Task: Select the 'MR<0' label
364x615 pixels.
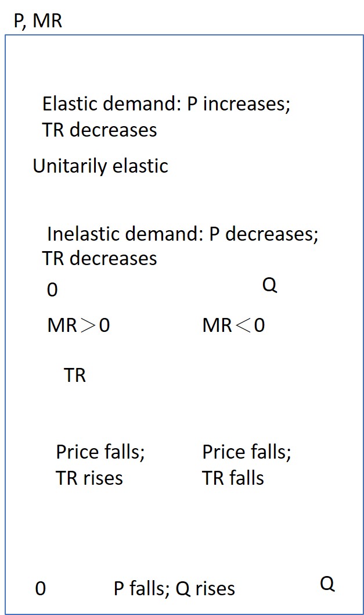Action: click(233, 325)
